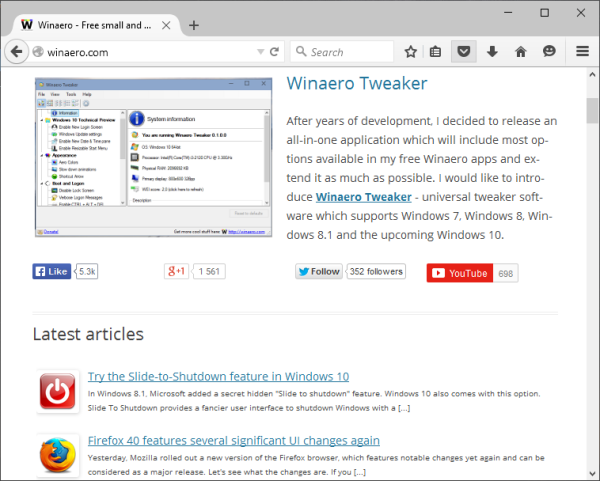Subscribe via the YouTube button
The width and height of the screenshot is (600, 481).
tap(460, 273)
